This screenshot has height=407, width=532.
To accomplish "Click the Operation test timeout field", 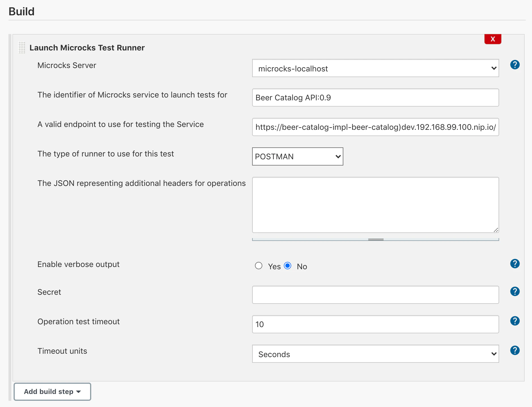I will click(x=375, y=325).
